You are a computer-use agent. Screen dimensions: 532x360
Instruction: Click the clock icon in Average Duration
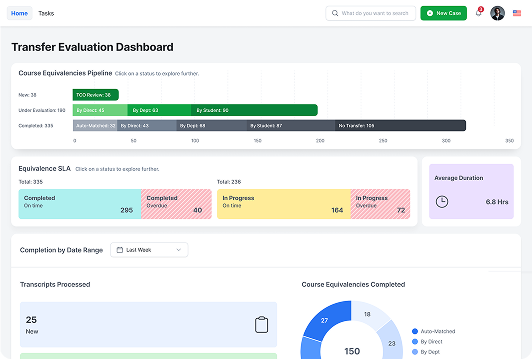[442, 202]
